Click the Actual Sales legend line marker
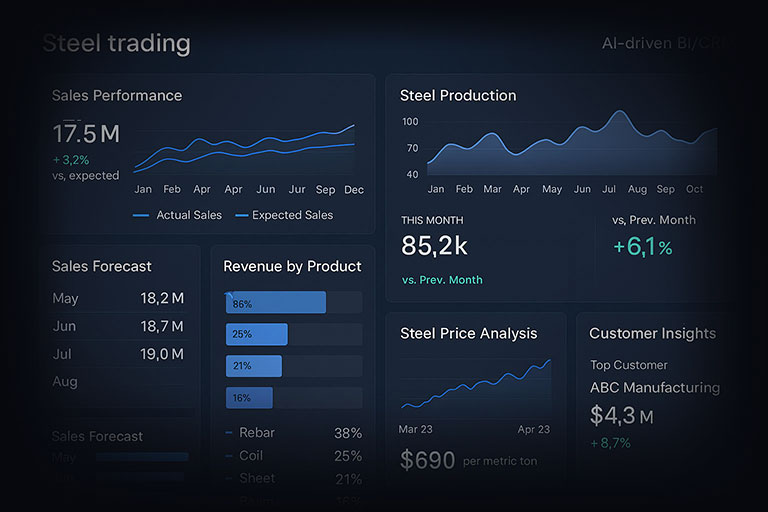768x512 pixels. point(140,215)
